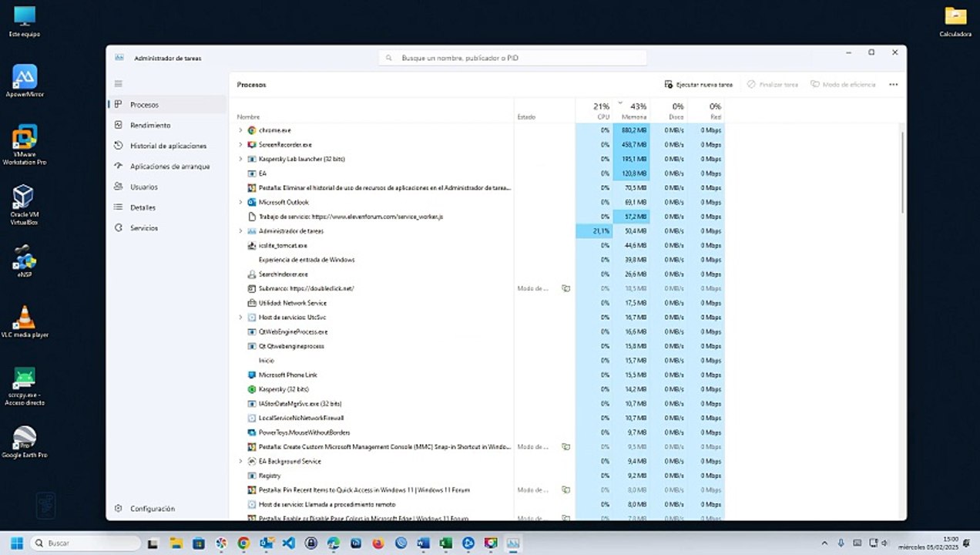Sort by the Estado column header
This screenshot has width=980, height=555.
[545, 110]
